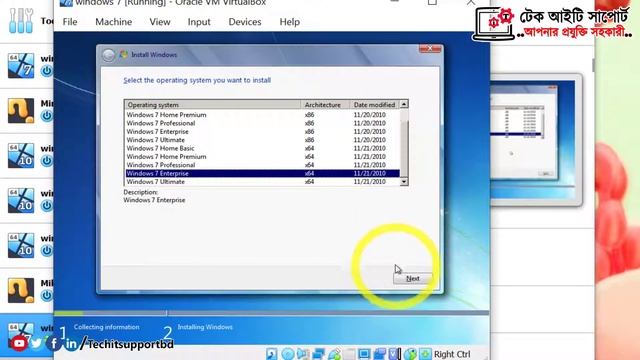Select Windows 7 Home Premium x64 row
The image size is (640, 360).
262,157
